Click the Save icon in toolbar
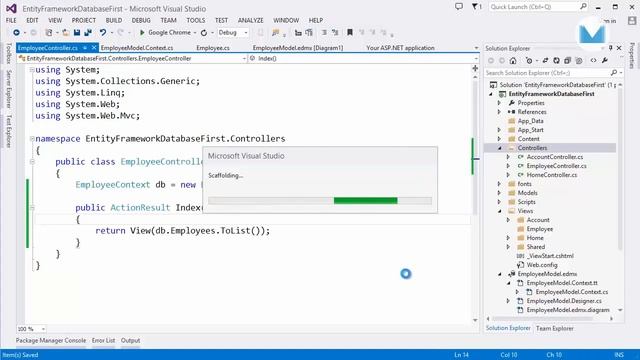 77,32
